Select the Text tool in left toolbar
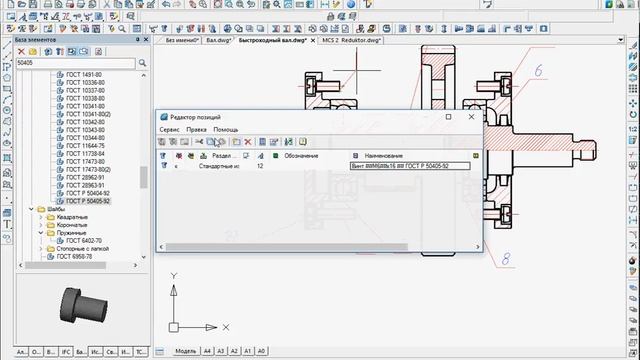 (x=7, y=224)
